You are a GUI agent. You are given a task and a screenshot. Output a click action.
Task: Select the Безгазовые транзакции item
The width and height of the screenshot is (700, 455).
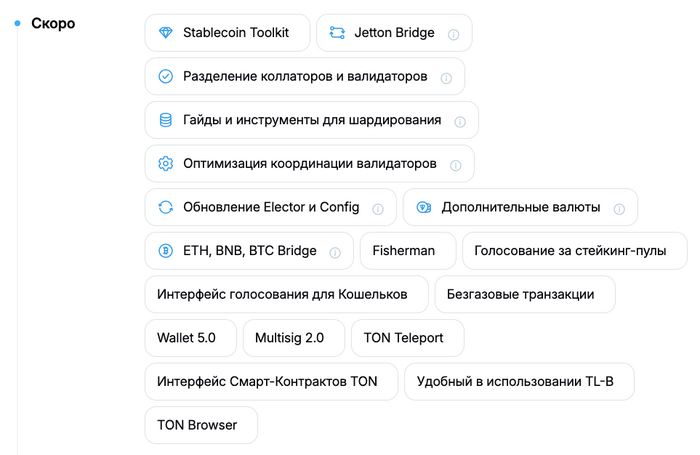(524, 295)
